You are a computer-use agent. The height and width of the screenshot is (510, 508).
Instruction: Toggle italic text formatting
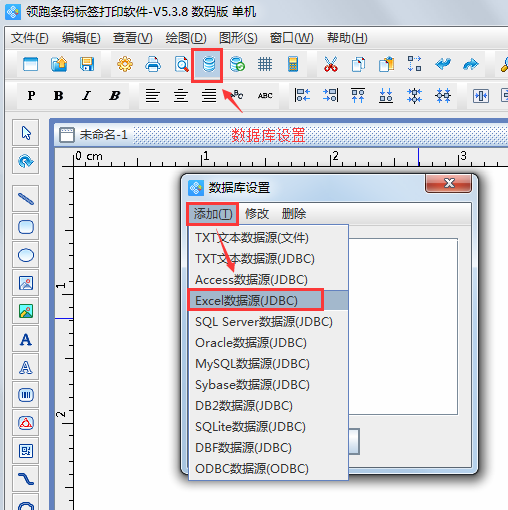(x=86, y=96)
